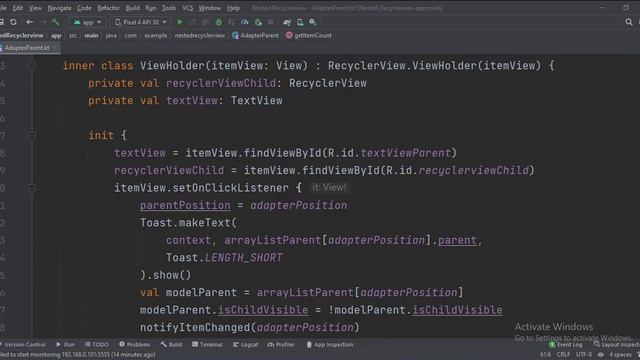This screenshot has width=640, height=360.
Task: Collapse the ViewHolder class fold marker
Action: point(32,66)
